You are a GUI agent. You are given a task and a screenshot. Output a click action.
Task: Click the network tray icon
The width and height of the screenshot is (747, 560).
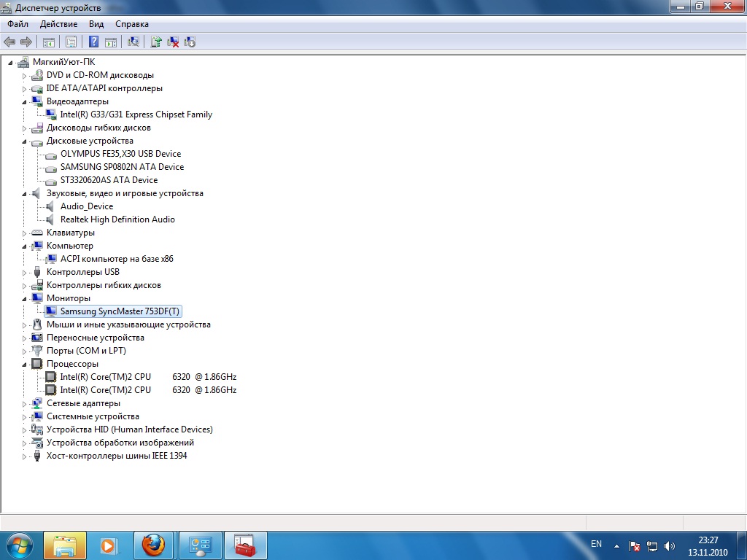(651, 546)
